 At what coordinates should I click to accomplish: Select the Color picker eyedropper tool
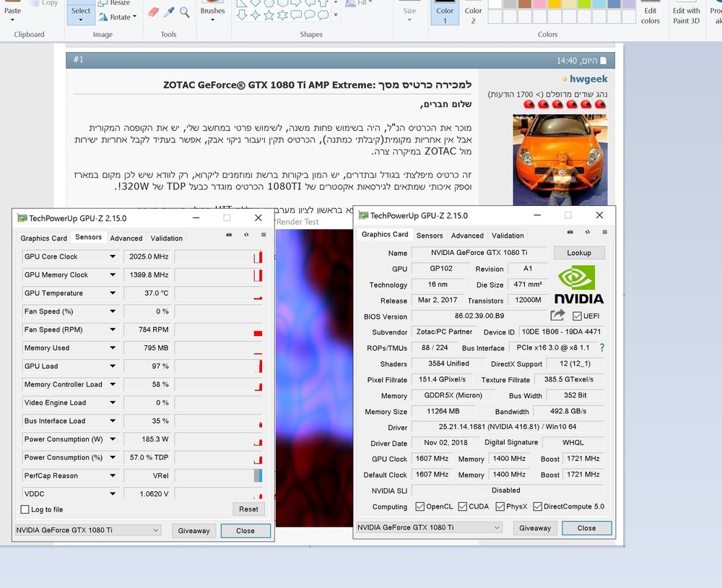click(x=169, y=12)
